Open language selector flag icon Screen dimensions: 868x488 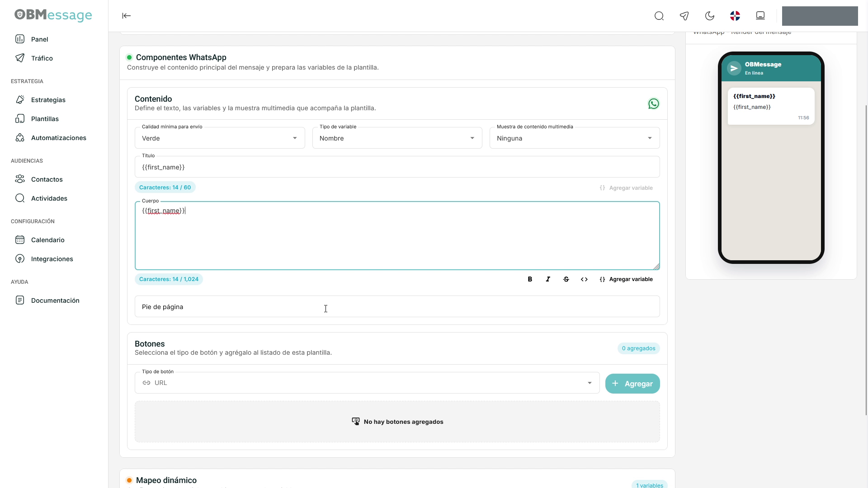735,16
